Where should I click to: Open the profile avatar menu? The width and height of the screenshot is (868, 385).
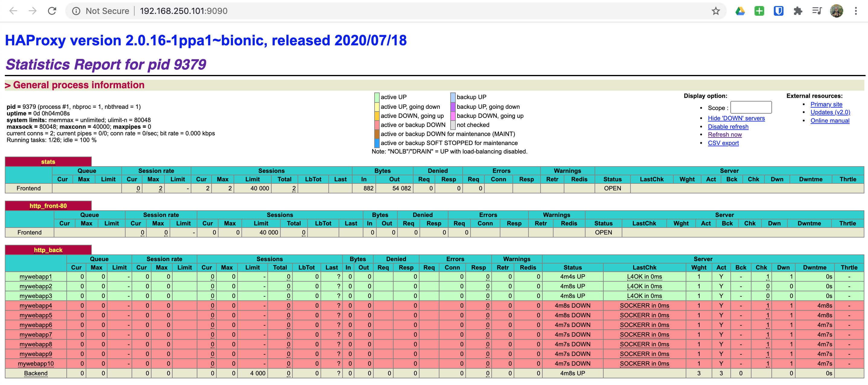coord(836,11)
